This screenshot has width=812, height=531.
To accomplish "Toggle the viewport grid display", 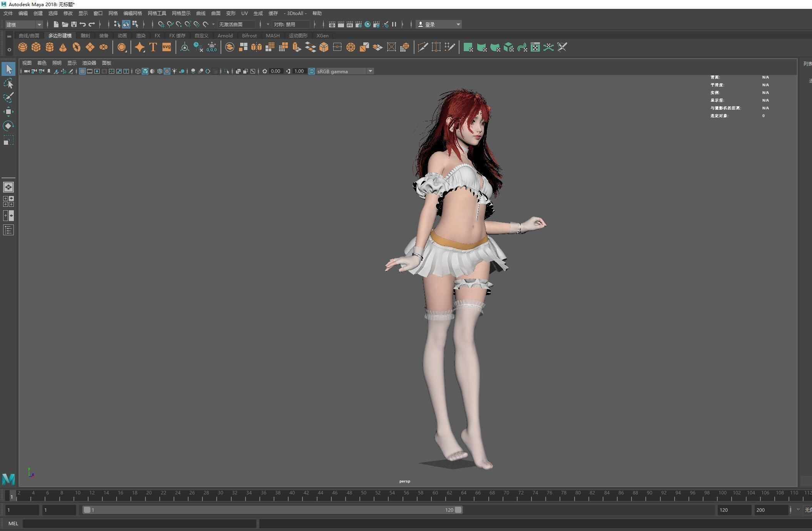I will [x=82, y=71].
